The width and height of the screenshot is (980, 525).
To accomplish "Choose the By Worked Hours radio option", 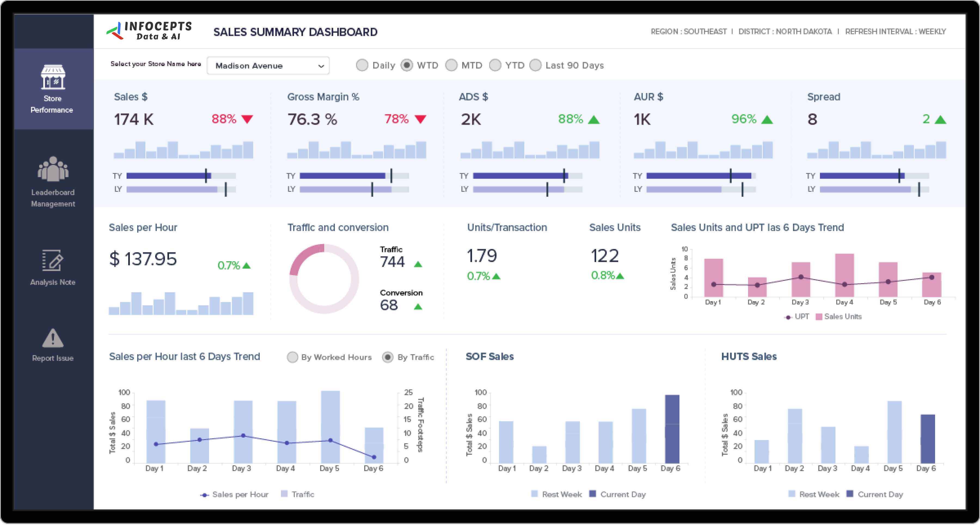I will pyautogui.click(x=293, y=357).
